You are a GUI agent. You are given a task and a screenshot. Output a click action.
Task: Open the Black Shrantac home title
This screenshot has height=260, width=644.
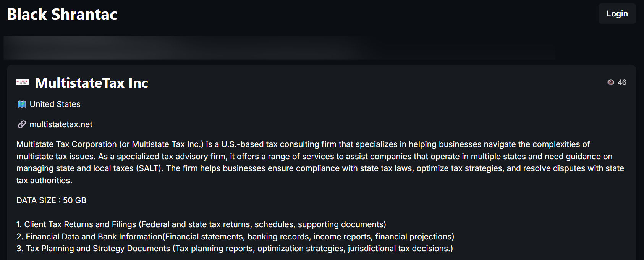[x=62, y=15]
